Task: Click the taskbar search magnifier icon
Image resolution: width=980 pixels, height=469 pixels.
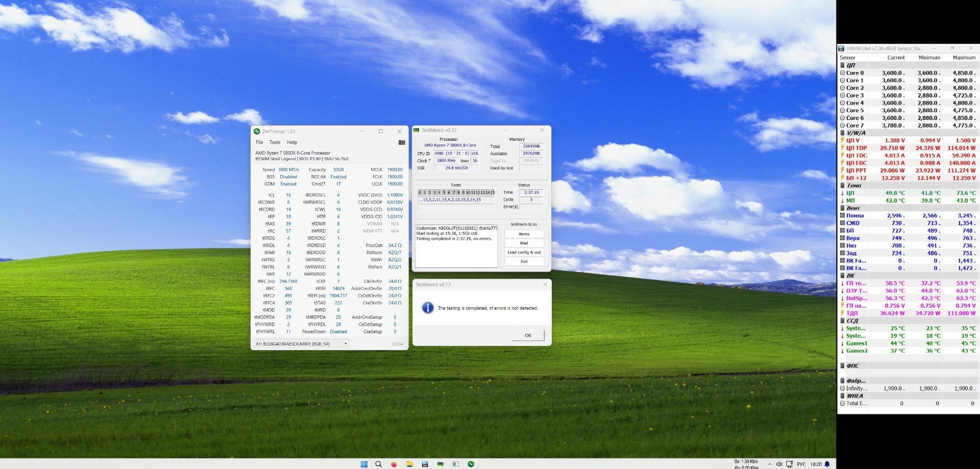Action: point(379,464)
